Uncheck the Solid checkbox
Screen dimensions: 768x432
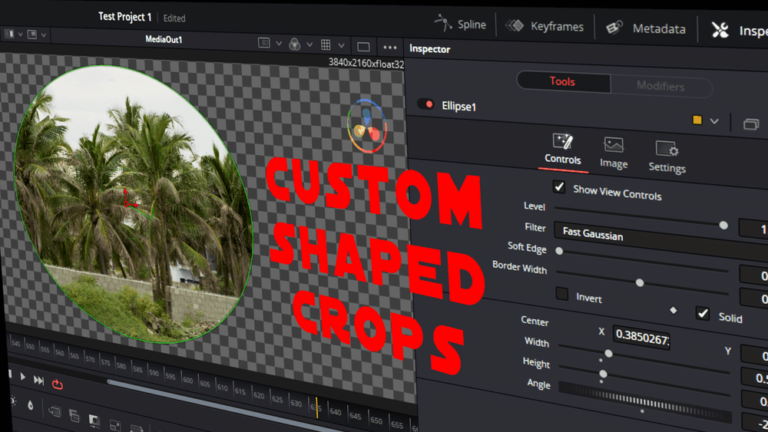tap(703, 313)
